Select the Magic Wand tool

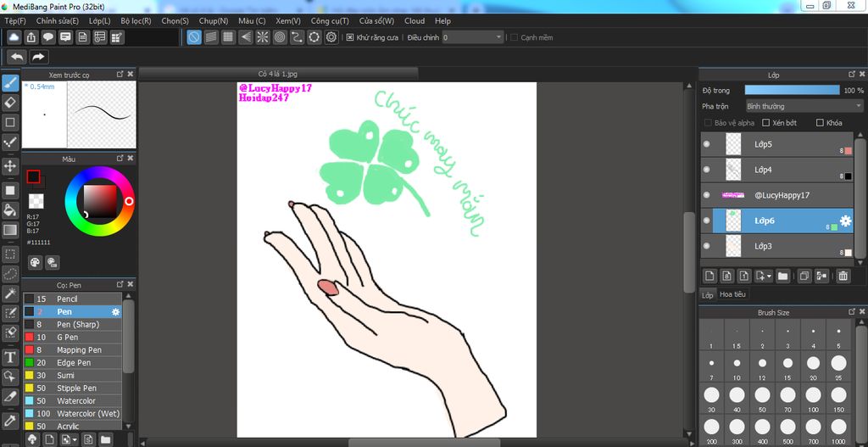coord(10,293)
